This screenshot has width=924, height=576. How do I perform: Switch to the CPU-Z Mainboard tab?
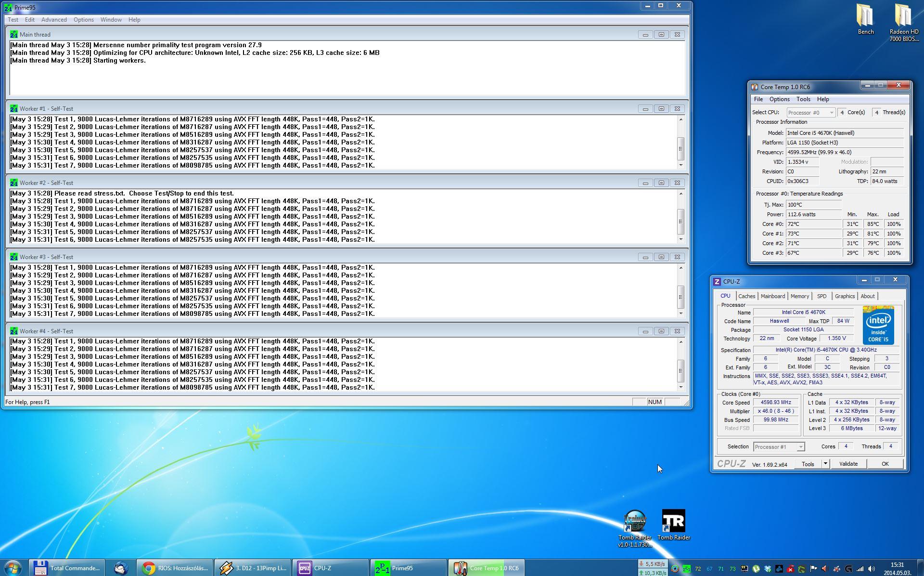click(772, 296)
